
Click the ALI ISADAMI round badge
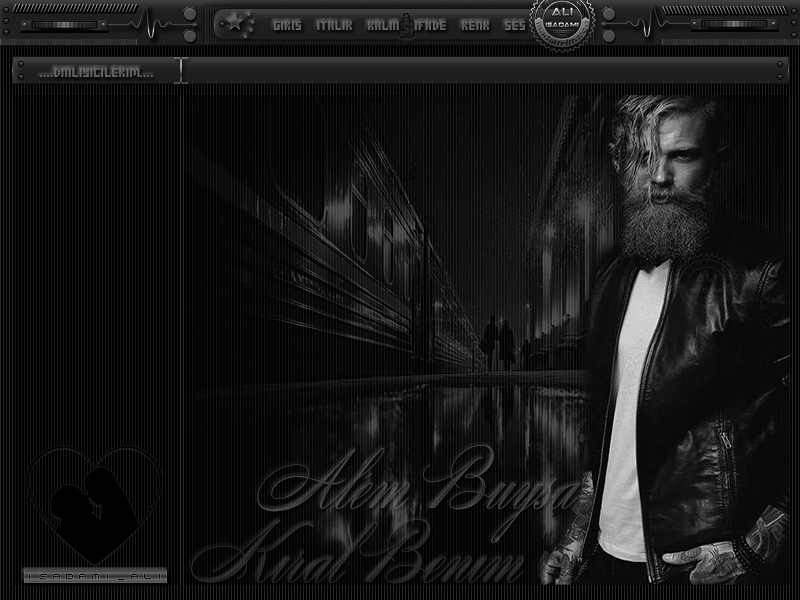click(x=562, y=22)
